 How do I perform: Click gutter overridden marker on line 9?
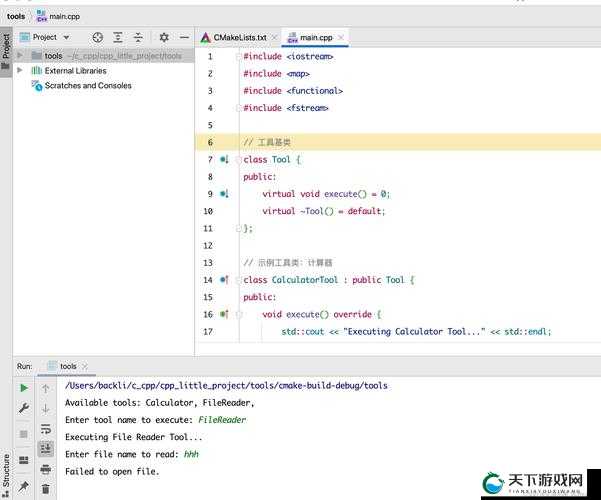pos(225,194)
